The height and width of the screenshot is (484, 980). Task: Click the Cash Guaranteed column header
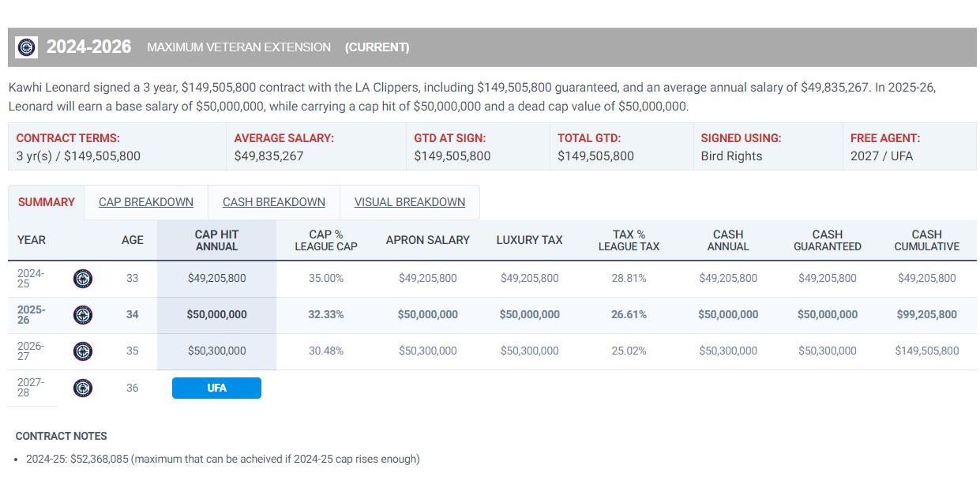(828, 240)
